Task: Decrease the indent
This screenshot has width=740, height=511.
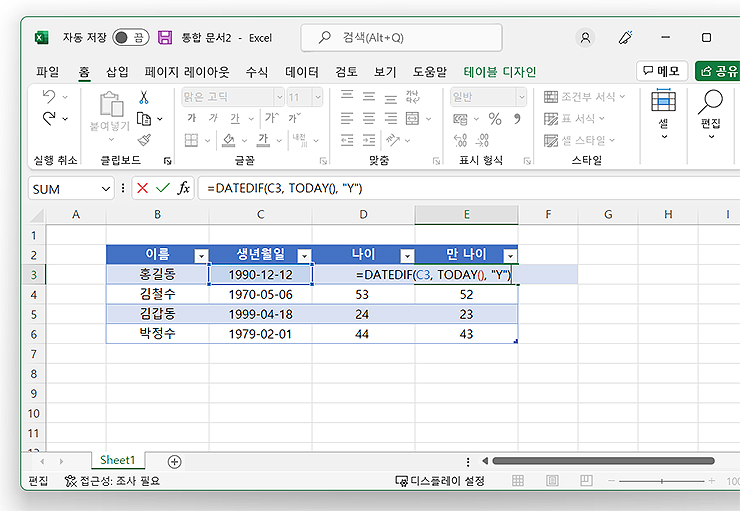Action: 347,140
